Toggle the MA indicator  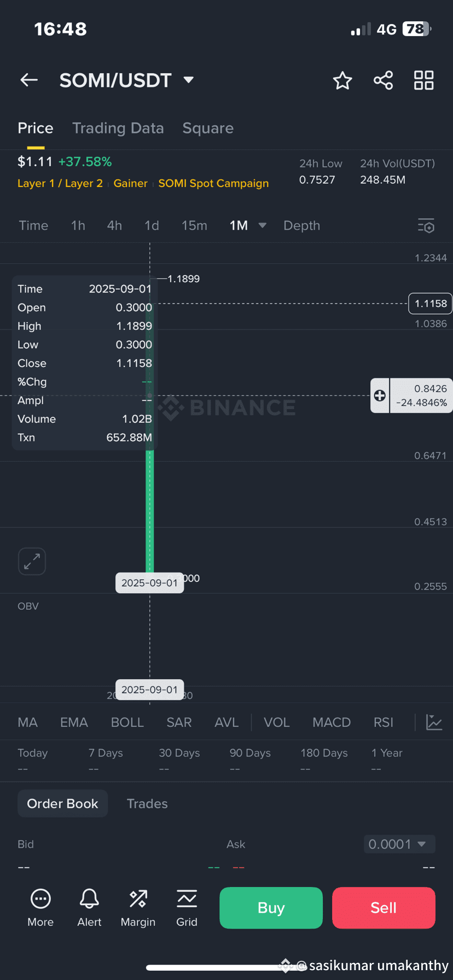click(27, 722)
